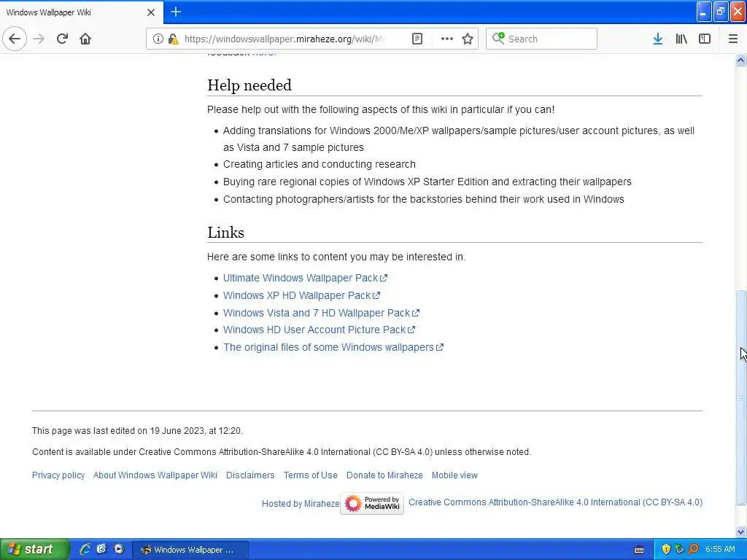Viewport: 747px width, 560px height.
Task: Click the safely remove hardware tray icon
Action: [679, 550]
